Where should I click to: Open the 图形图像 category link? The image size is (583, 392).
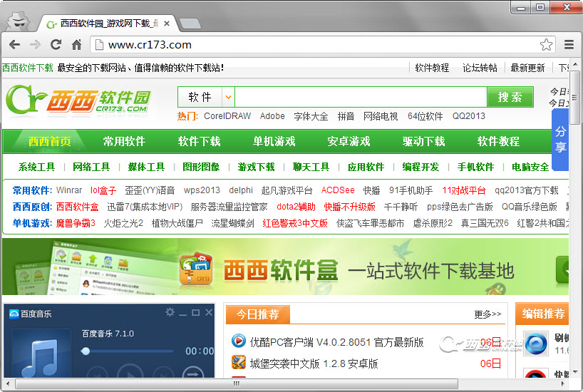click(201, 167)
